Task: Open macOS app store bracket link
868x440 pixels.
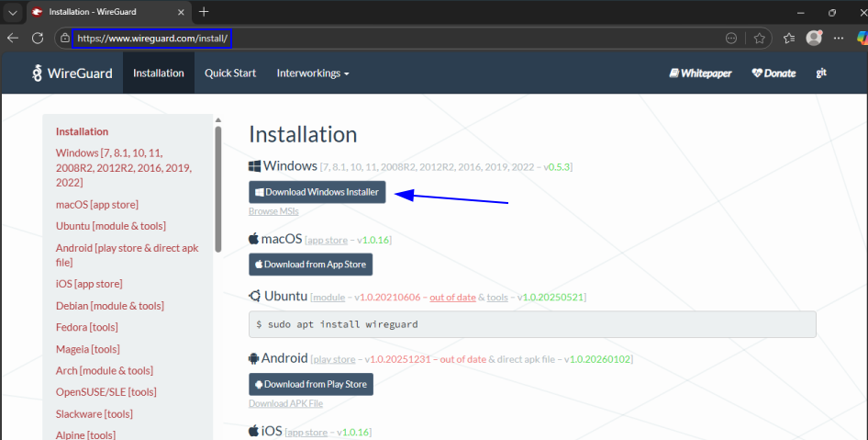Action: pos(328,241)
